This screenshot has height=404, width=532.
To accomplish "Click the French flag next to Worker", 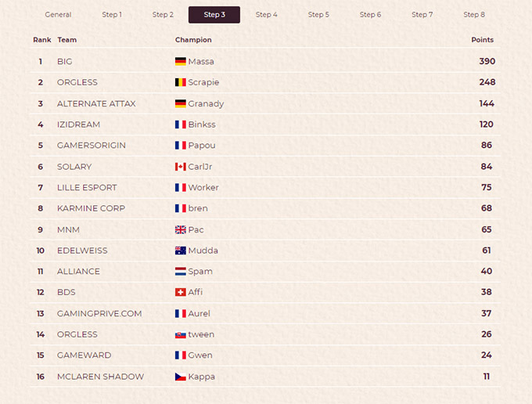I will (x=181, y=187).
